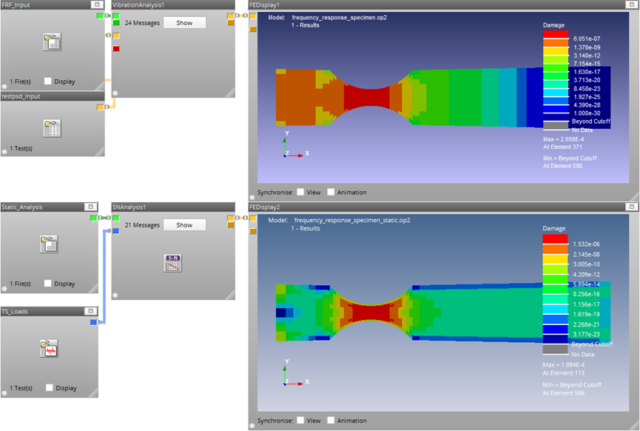Toggle Display checkbox in Static_Analysis
Viewport: 640px width, 431px height.
click(x=48, y=283)
